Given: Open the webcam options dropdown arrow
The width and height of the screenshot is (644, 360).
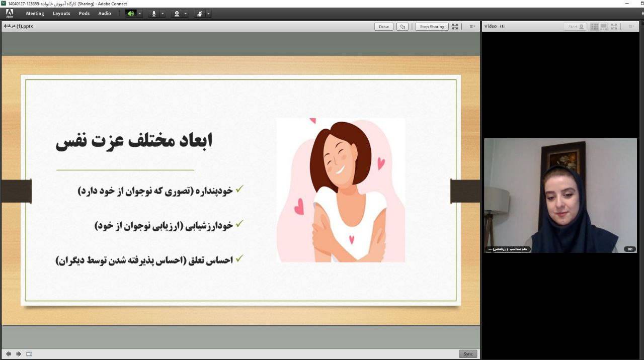Looking at the screenshot, I should click(x=186, y=14).
